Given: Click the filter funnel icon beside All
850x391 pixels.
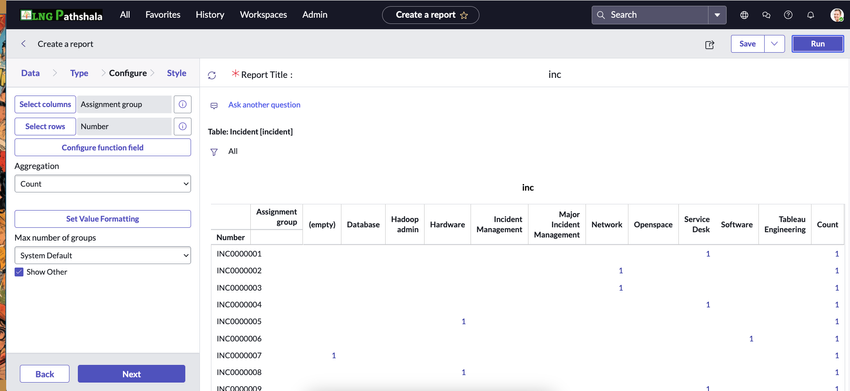Looking at the screenshot, I should (214, 152).
